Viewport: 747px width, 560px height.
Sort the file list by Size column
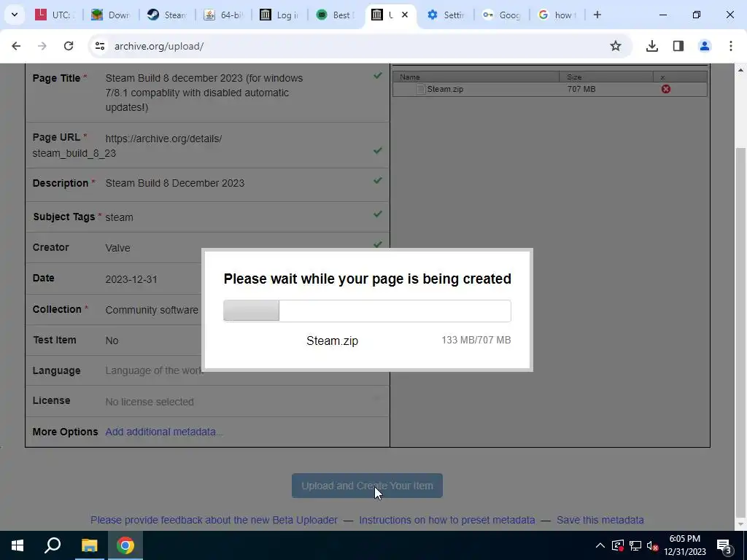point(606,77)
